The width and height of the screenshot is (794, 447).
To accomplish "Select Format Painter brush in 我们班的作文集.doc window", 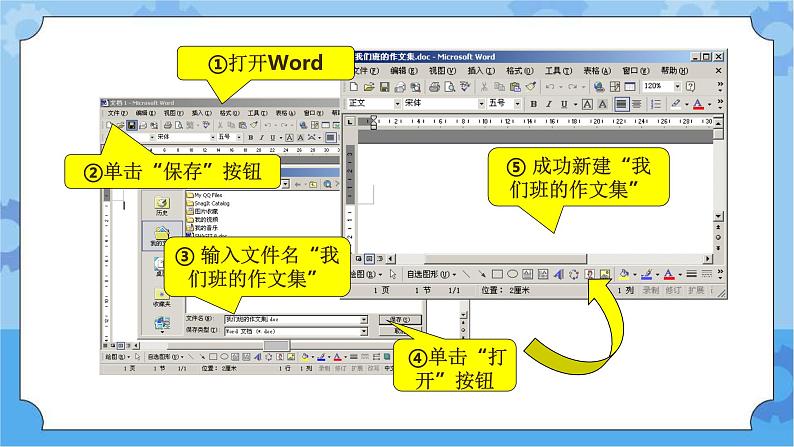I will [531, 87].
